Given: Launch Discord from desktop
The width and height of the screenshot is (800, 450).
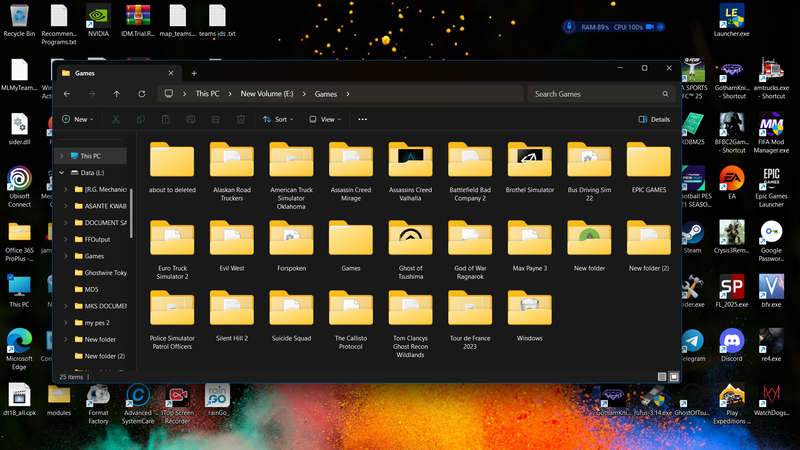Looking at the screenshot, I should pos(732,345).
